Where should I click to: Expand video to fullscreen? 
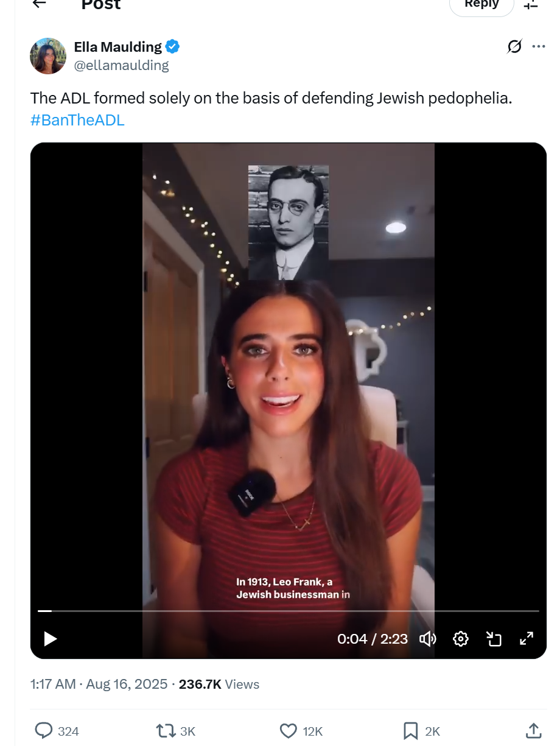(x=526, y=638)
